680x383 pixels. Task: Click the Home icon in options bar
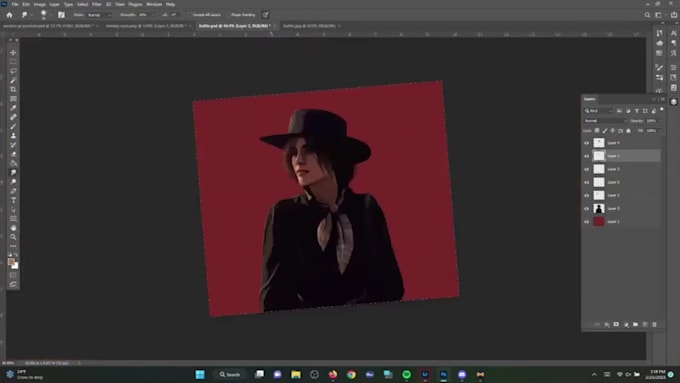click(x=9, y=15)
